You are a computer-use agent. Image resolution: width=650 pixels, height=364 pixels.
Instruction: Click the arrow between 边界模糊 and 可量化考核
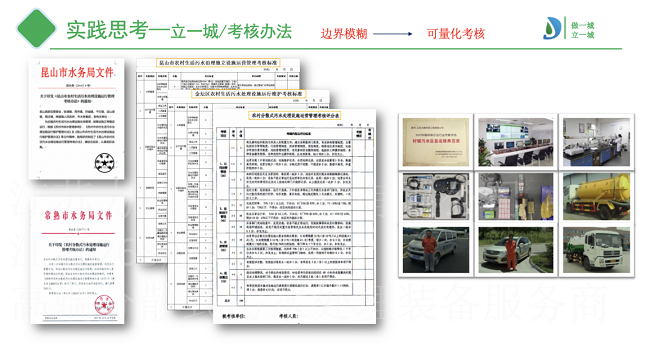pyautogui.click(x=393, y=34)
